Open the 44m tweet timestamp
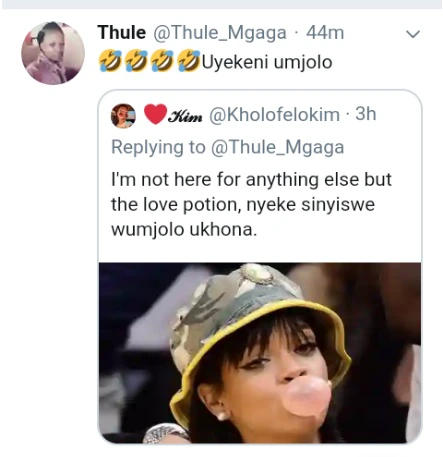 pos(325,33)
